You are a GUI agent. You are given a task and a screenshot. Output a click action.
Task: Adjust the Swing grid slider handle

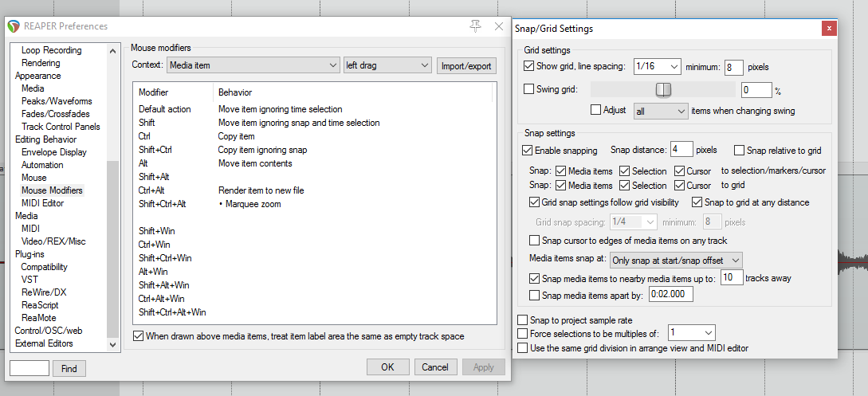click(663, 89)
